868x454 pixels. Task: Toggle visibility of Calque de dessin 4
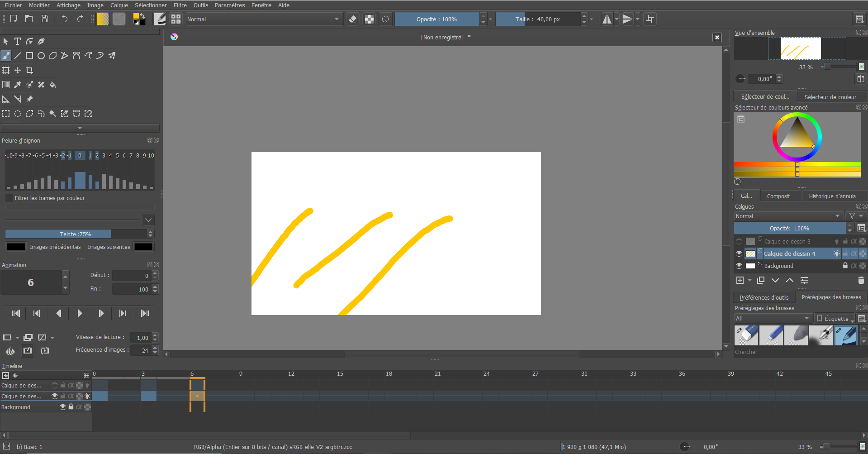(x=739, y=253)
